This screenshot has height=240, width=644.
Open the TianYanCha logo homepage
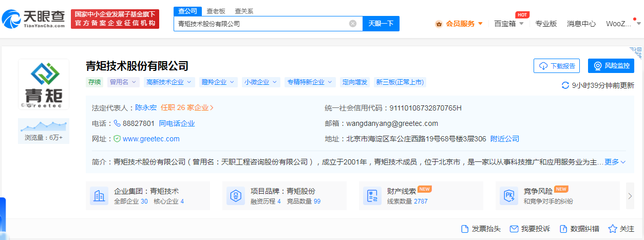tap(33, 19)
